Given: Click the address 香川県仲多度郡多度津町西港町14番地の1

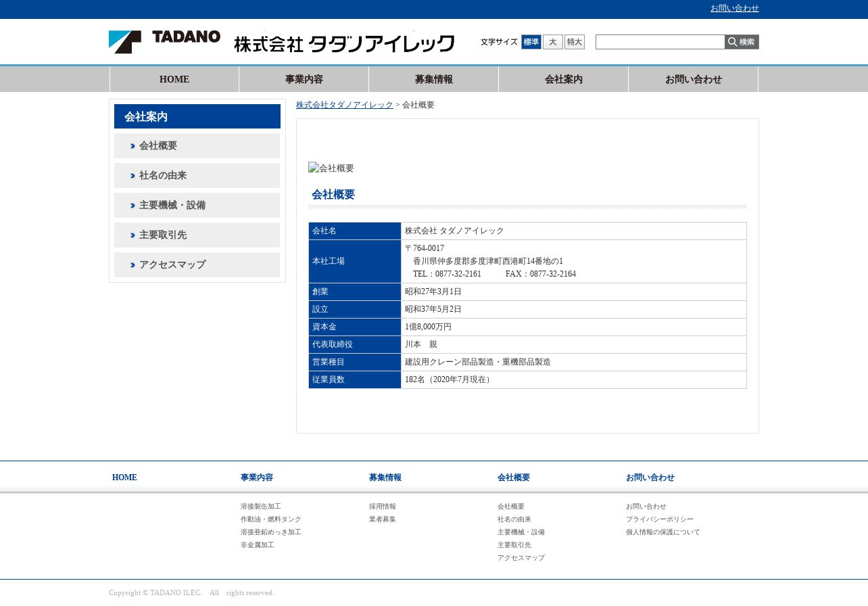Looking at the screenshot, I should 488,261.
